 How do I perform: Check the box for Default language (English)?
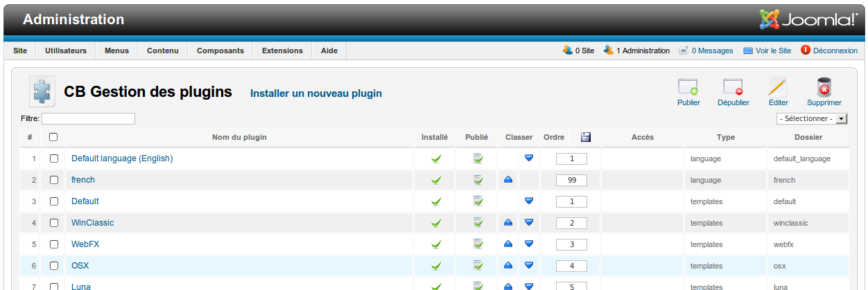(54, 158)
